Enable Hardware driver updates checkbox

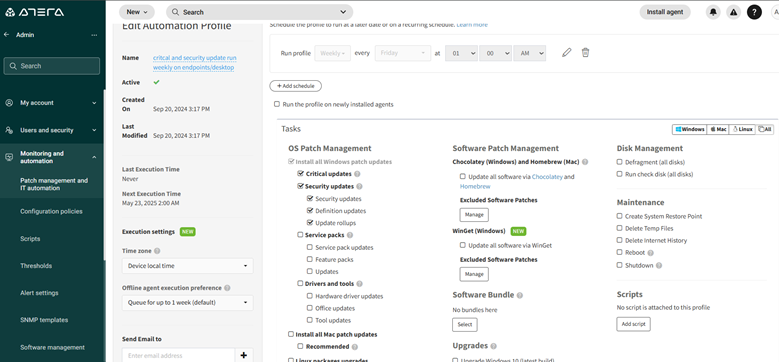pos(310,296)
